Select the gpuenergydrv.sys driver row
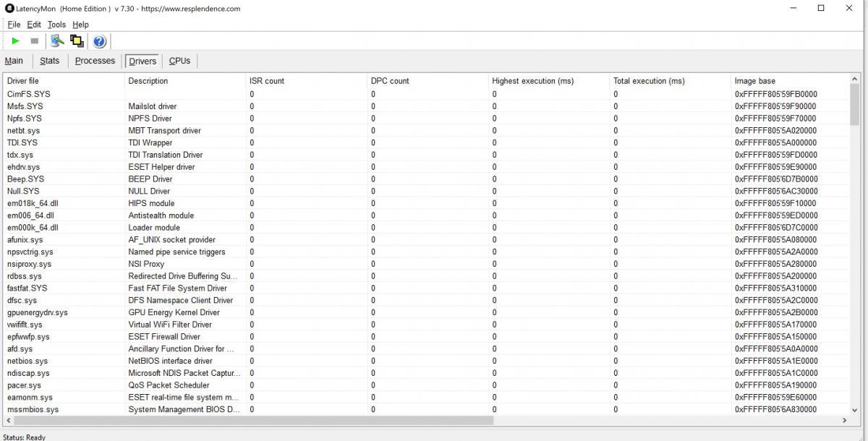The width and height of the screenshot is (868, 441). click(427, 312)
